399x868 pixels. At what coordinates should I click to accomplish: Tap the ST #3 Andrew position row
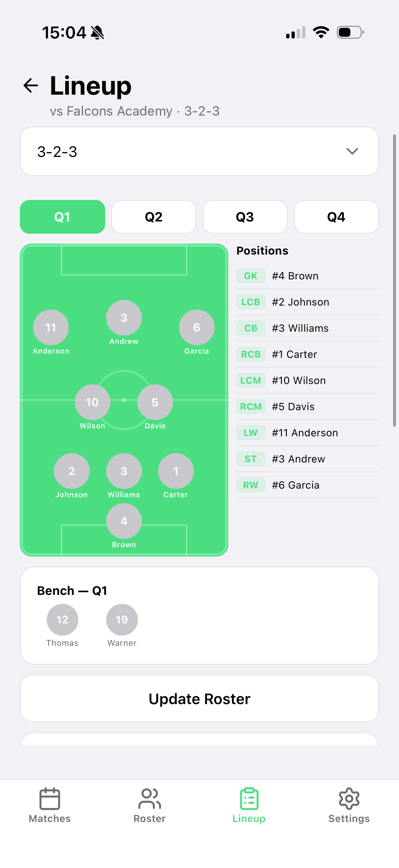pos(307,459)
